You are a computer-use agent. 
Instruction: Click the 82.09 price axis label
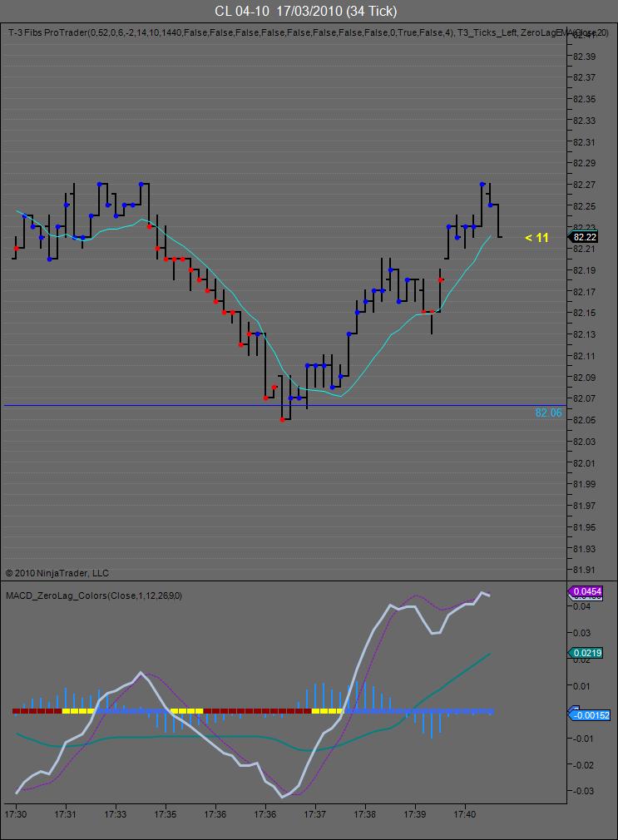click(584, 377)
